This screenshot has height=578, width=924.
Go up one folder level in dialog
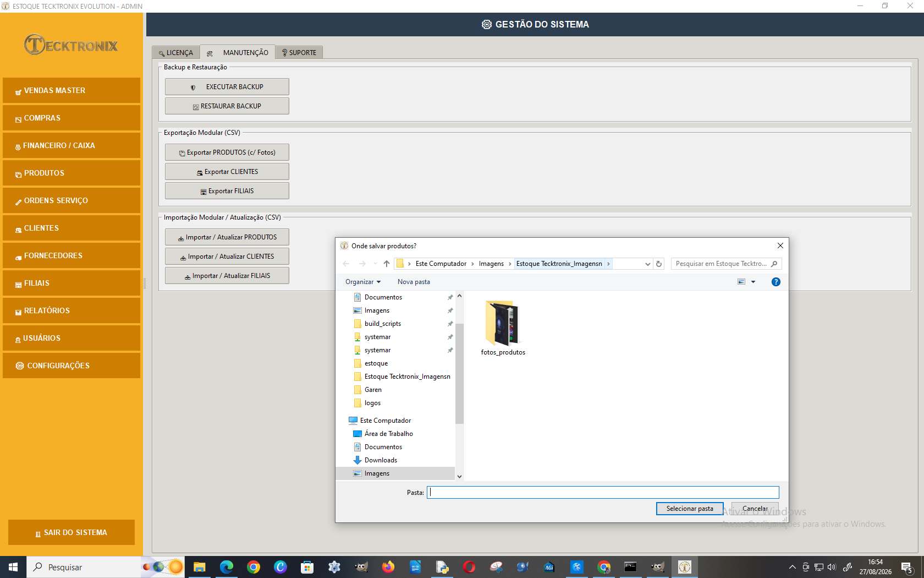pyautogui.click(x=387, y=264)
